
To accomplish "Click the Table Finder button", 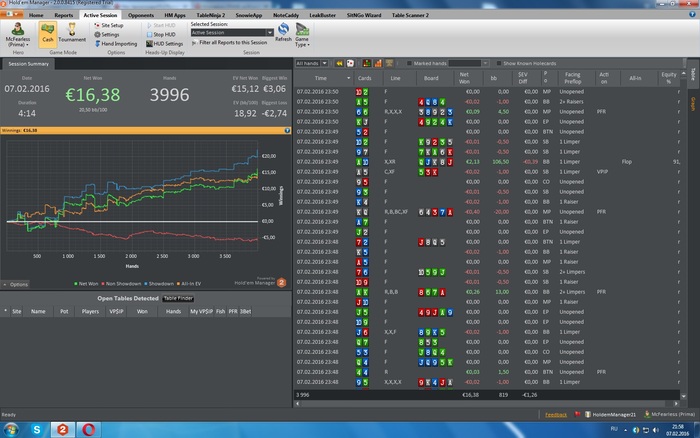I will [x=179, y=298].
